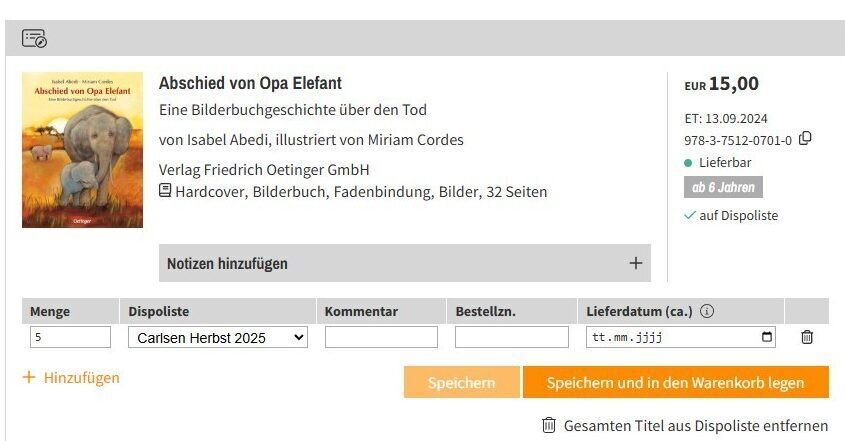Viewport: 845px width, 441px height.
Task: Open the Carlsen Herbst 2025 dropdown
Action: [218, 338]
